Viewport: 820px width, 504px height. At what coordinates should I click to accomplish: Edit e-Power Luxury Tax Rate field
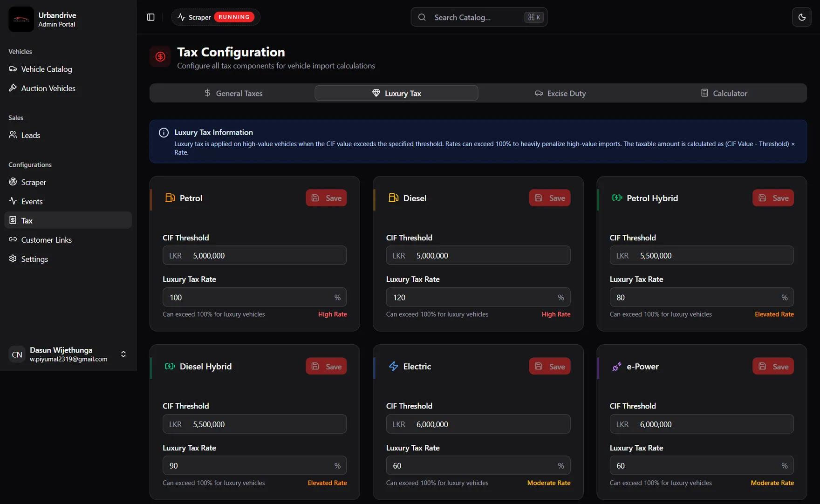[x=702, y=465]
